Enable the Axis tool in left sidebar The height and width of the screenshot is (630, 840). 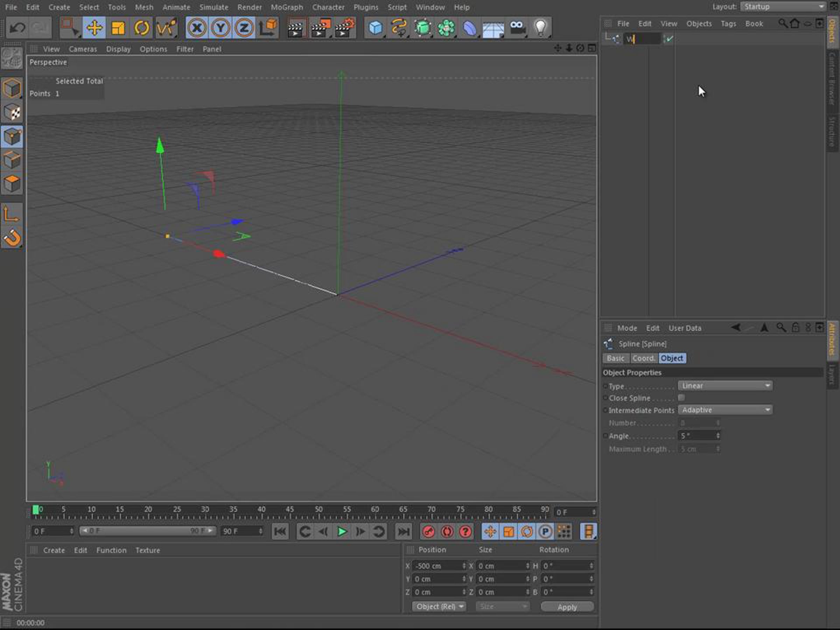click(12, 215)
